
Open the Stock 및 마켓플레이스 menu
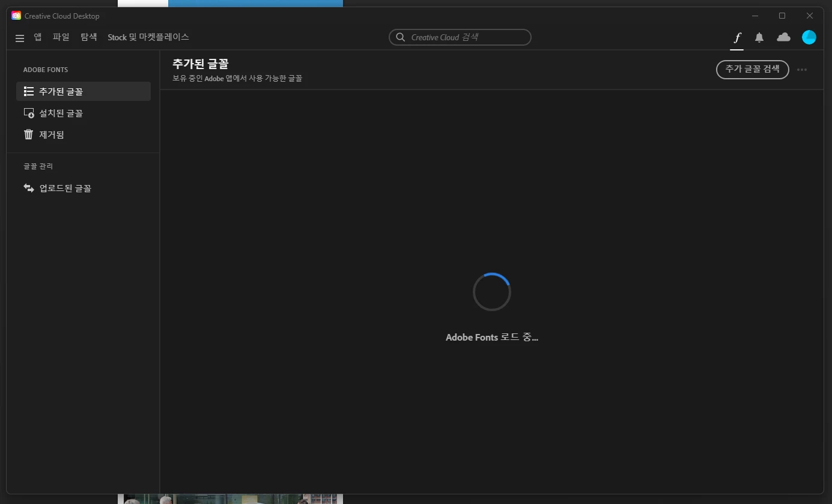(148, 37)
